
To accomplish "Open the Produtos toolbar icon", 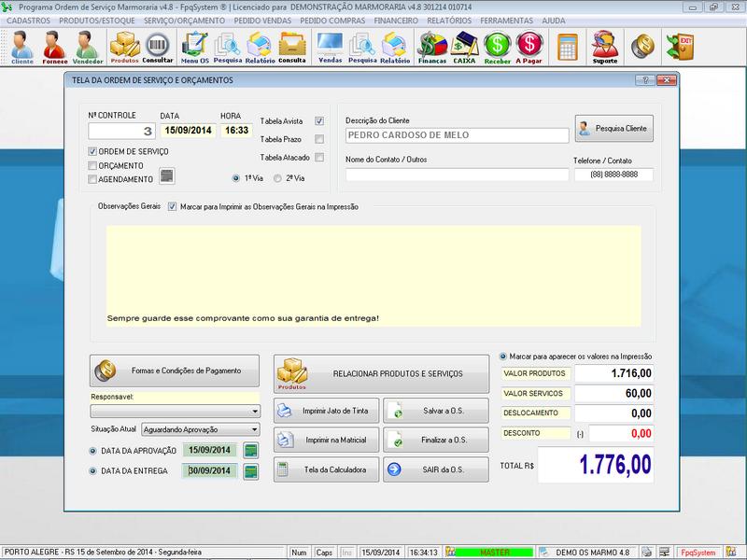I will [124, 47].
